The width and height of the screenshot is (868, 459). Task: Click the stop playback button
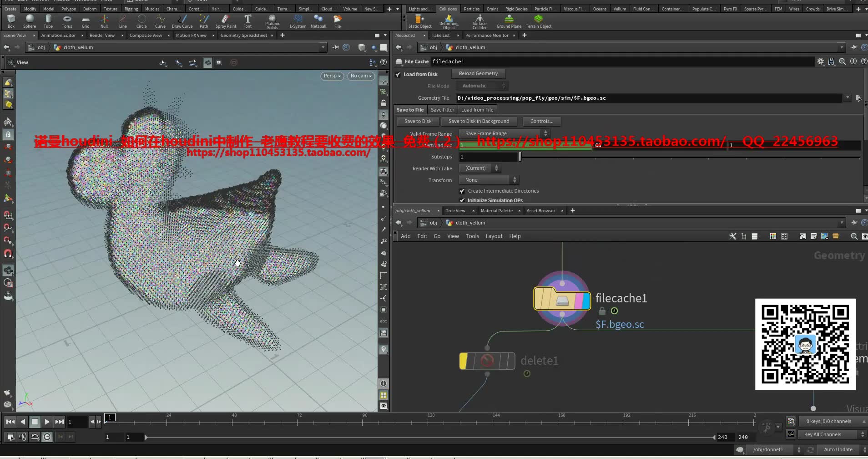[35, 422]
